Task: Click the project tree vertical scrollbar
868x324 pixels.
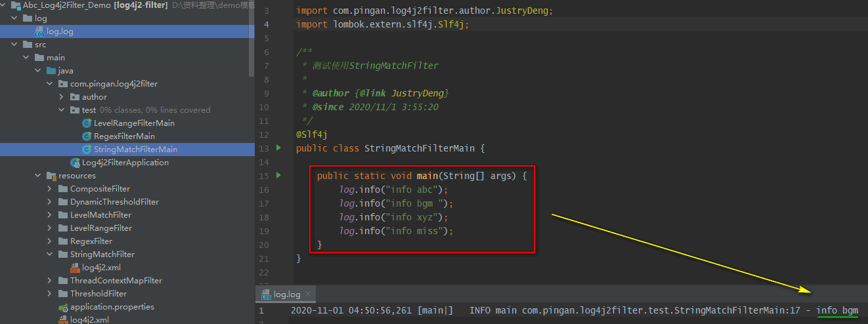Action: (x=251, y=39)
